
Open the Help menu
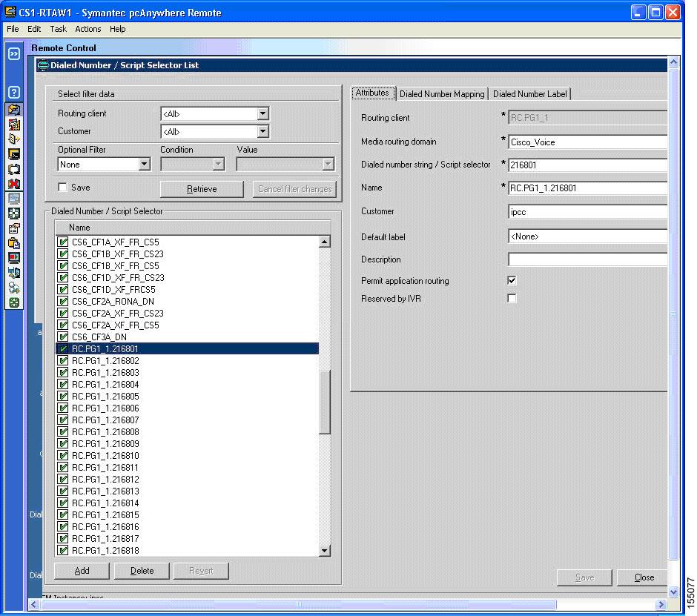point(117,29)
